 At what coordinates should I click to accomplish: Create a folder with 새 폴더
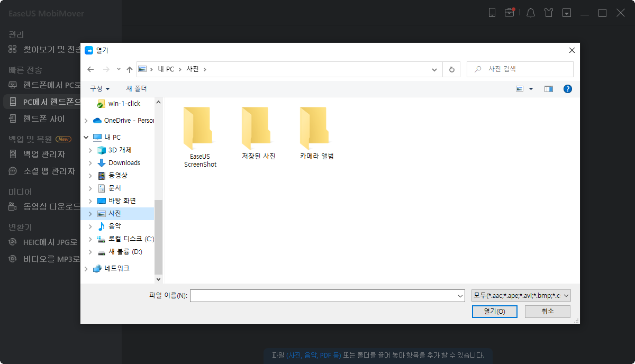[x=137, y=89]
